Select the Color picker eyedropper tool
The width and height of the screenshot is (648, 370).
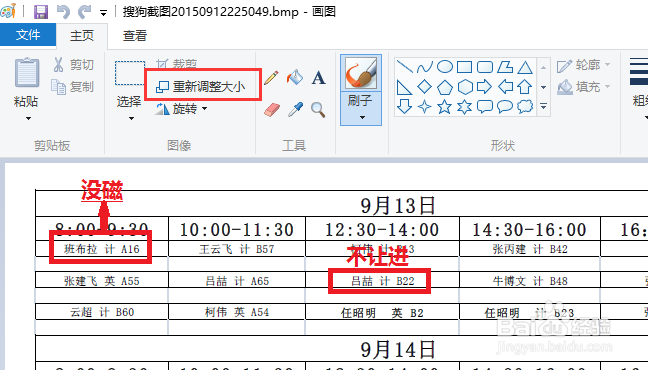tap(295, 110)
